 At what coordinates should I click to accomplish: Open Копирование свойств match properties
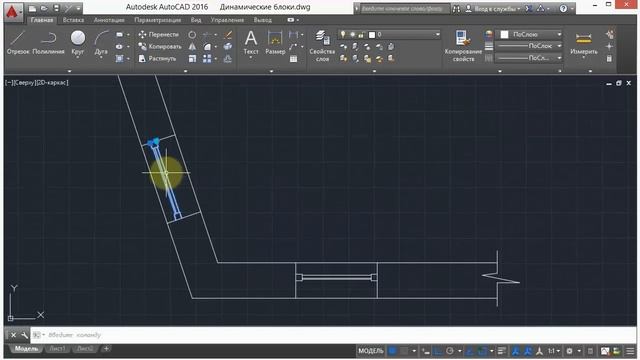[x=463, y=46]
